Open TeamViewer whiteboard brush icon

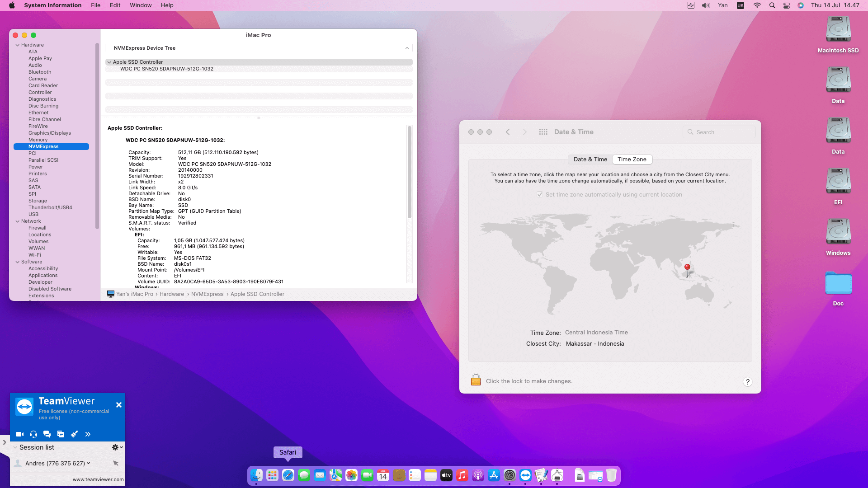(74, 434)
